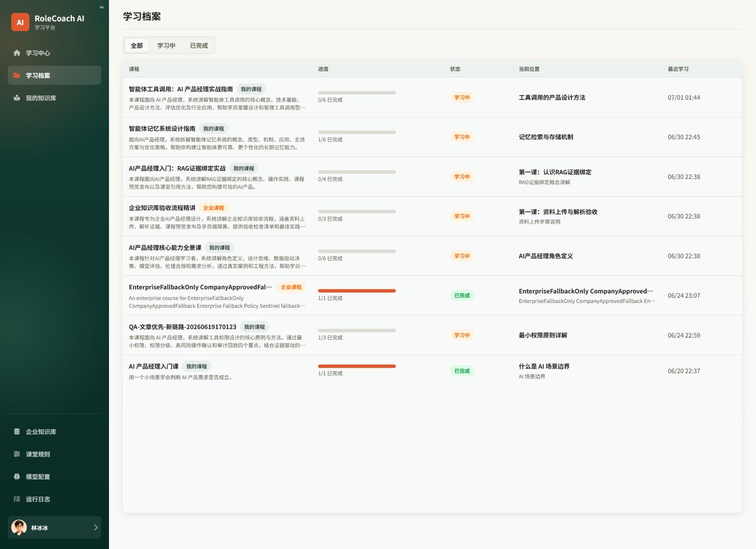Viewport: 756px width, 549px height.
Task: Click 企业课程 tag on 企业知识库验收流程精讲
Action: (214, 208)
